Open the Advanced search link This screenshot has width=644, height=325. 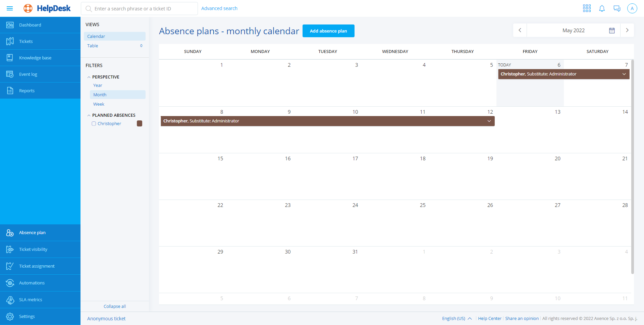click(219, 8)
